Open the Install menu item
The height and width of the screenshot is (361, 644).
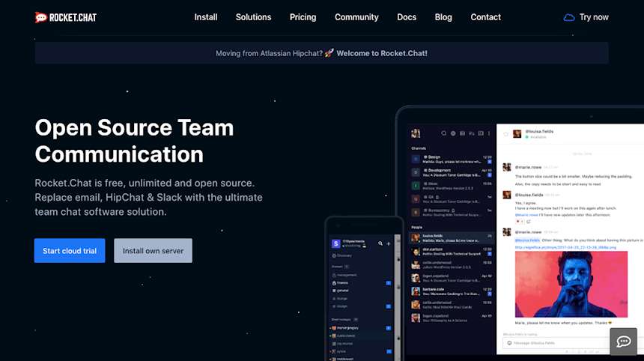click(x=206, y=17)
